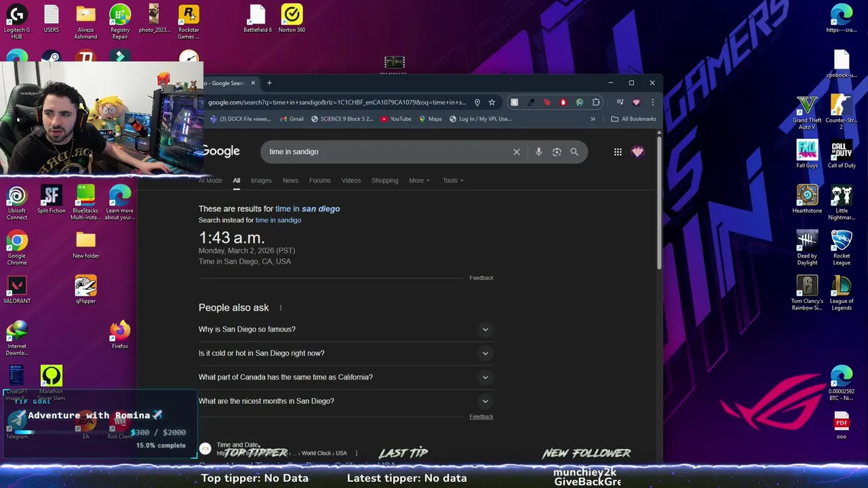Open Grand Theft Auto V desktop icon

click(807, 113)
